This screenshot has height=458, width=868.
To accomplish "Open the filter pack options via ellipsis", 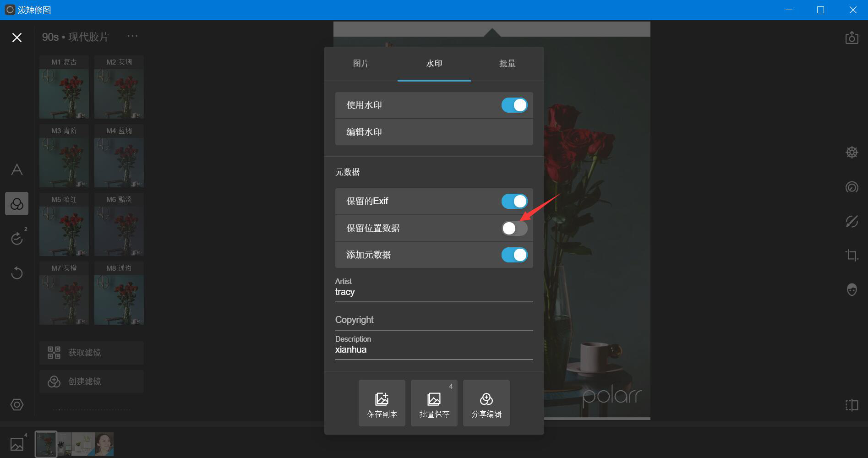I will pos(132,36).
